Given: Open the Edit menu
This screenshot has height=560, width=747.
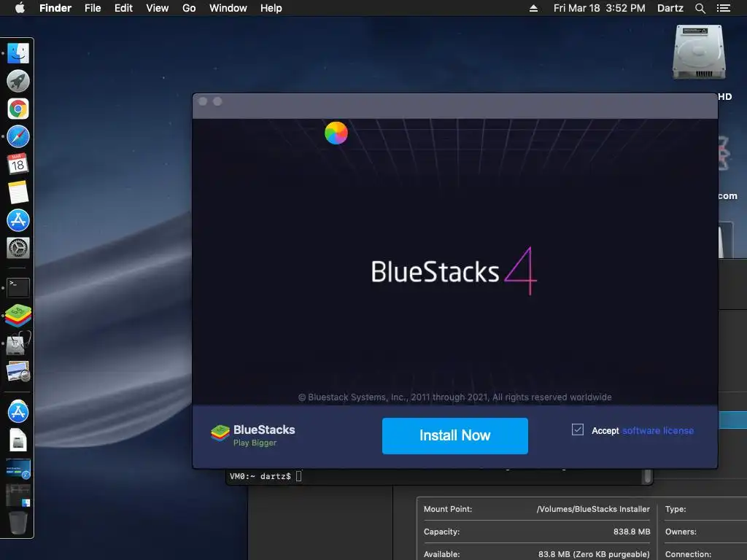Looking at the screenshot, I should click(x=123, y=8).
